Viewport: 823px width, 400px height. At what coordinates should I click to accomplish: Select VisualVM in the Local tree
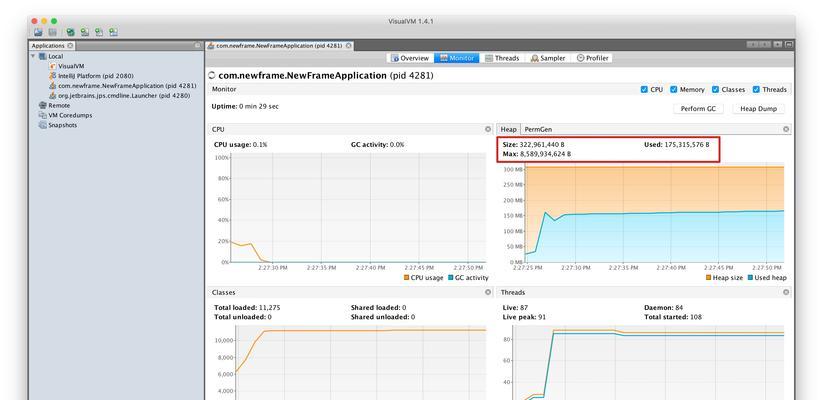pyautogui.click(x=71, y=66)
